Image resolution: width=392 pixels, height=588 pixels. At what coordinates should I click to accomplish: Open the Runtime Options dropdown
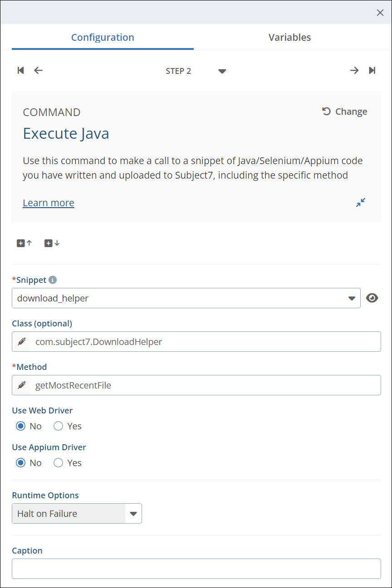pyautogui.click(x=133, y=514)
